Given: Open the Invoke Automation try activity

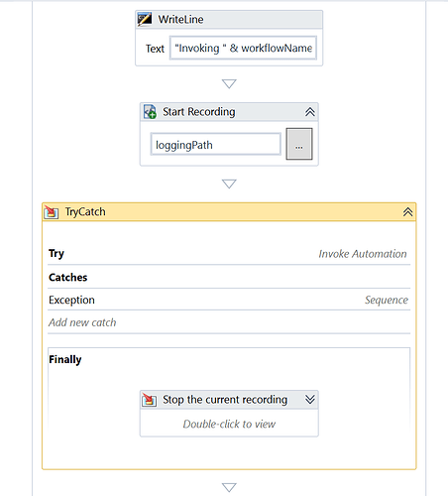Looking at the screenshot, I should (x=363, y=254).
